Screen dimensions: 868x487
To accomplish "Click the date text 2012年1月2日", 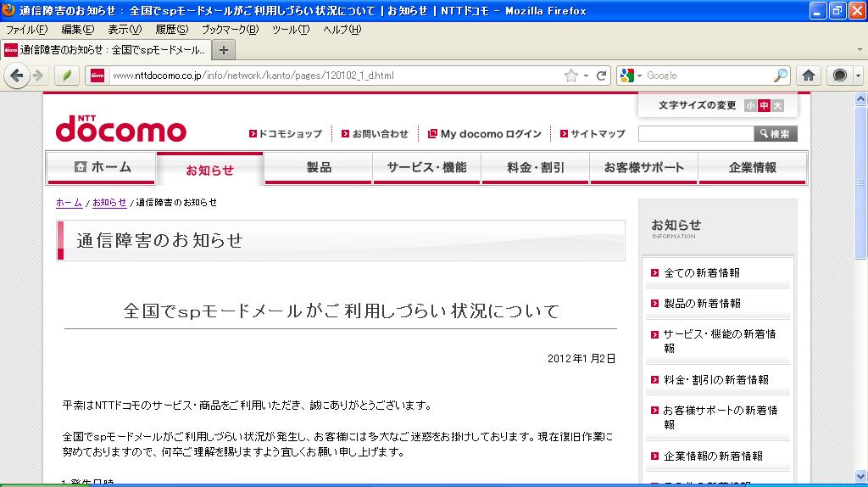I will [581, 359].
